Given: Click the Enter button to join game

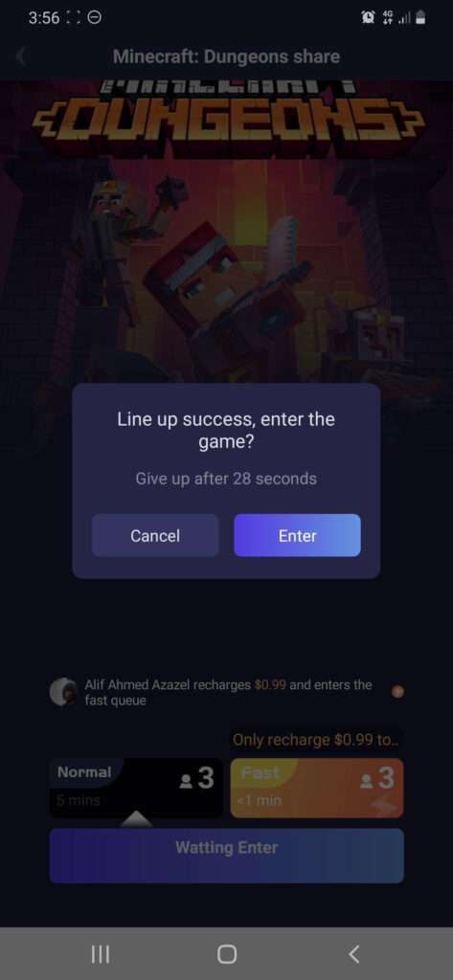Looking at the screenshot, I should pyautogui.click(x=297, y=536).
